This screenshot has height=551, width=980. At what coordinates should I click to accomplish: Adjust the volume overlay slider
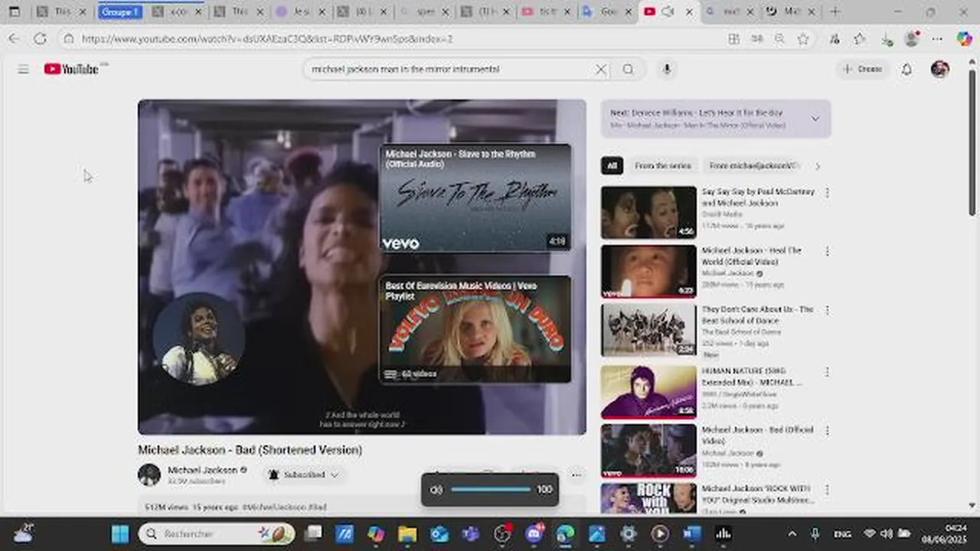coord(491,490)
